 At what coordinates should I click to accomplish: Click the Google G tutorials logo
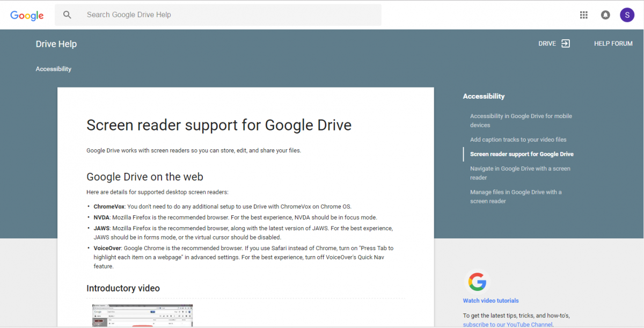tap(477, 281)
